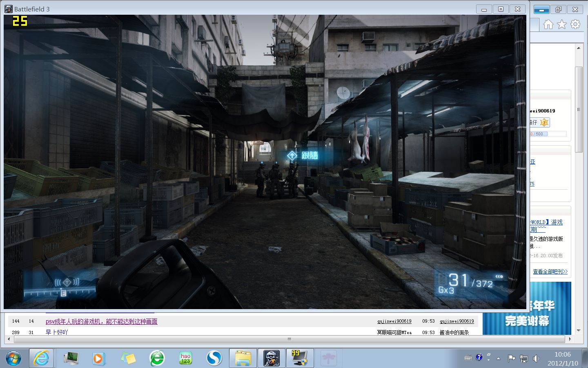Click the Windows Start orb

pos(13,359)
